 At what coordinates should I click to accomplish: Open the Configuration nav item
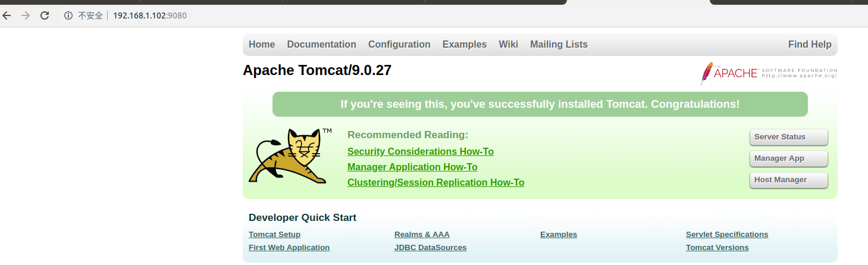pos(399,45)
